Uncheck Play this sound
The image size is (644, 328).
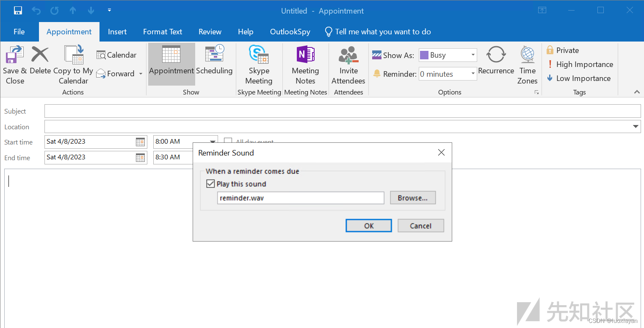(x=210, y=184)
